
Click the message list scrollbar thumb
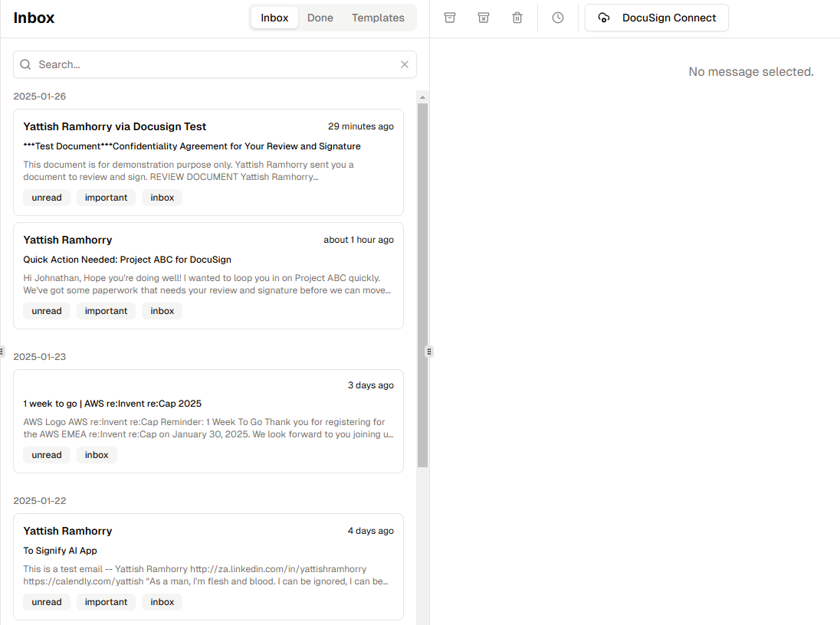tap(422, 285)
